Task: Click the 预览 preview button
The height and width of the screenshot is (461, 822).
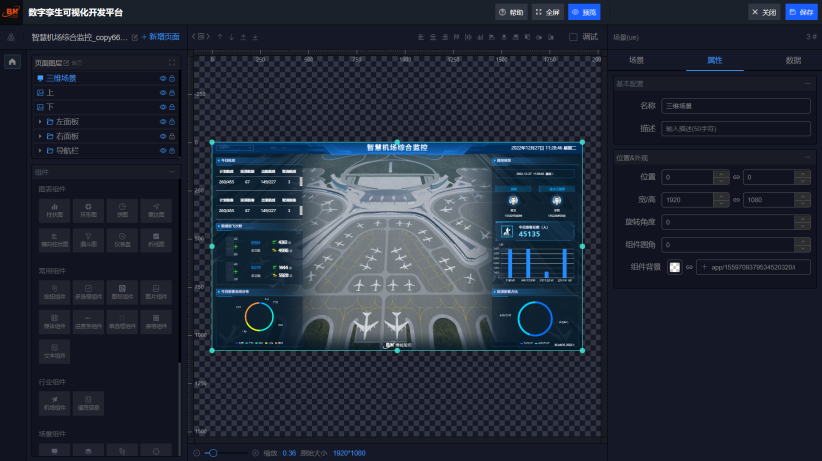Action: pos(584,12)
